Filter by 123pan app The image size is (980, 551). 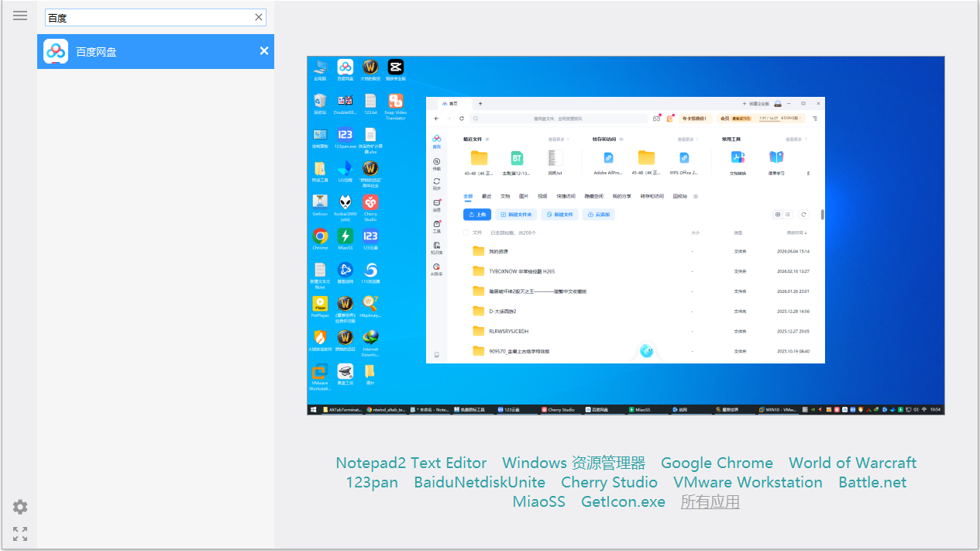(x=372, y=482)
